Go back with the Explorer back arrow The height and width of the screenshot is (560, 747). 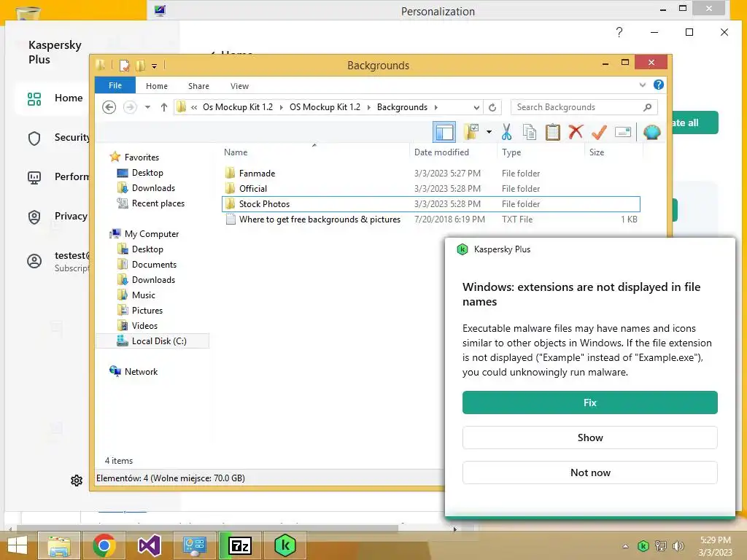pos(109,107)
